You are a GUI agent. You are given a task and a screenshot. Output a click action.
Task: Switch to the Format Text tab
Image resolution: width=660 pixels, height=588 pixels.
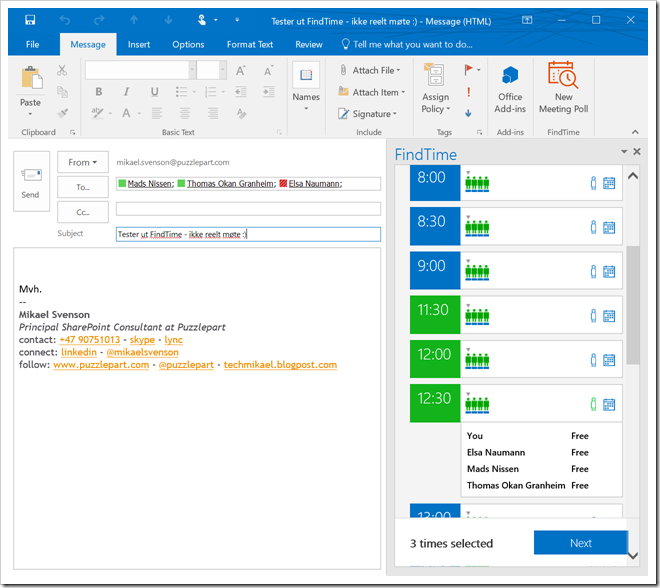[x=250, y=44]
